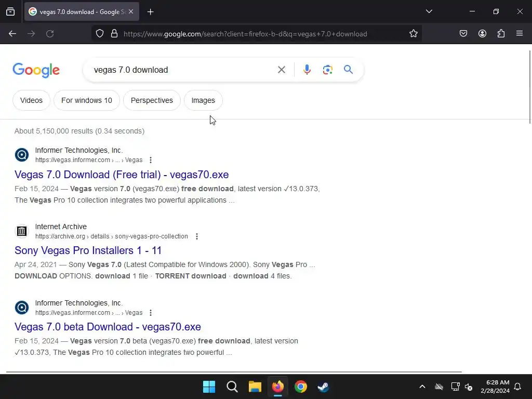532x399 pixels.
Task: Open Steam from taskbar
Action: pos(323,387)
